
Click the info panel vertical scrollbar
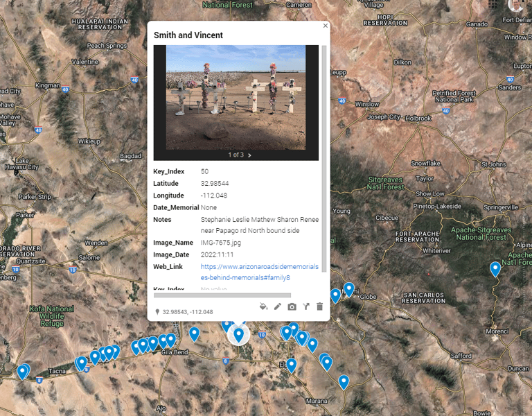324,159
